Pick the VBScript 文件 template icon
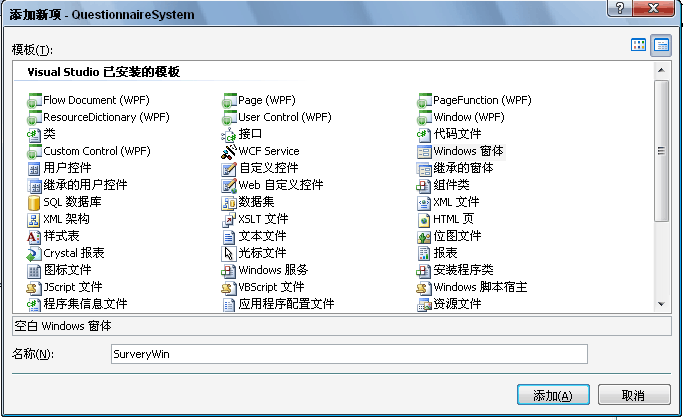This screenshot has height=420, width=683. [229, 288]
